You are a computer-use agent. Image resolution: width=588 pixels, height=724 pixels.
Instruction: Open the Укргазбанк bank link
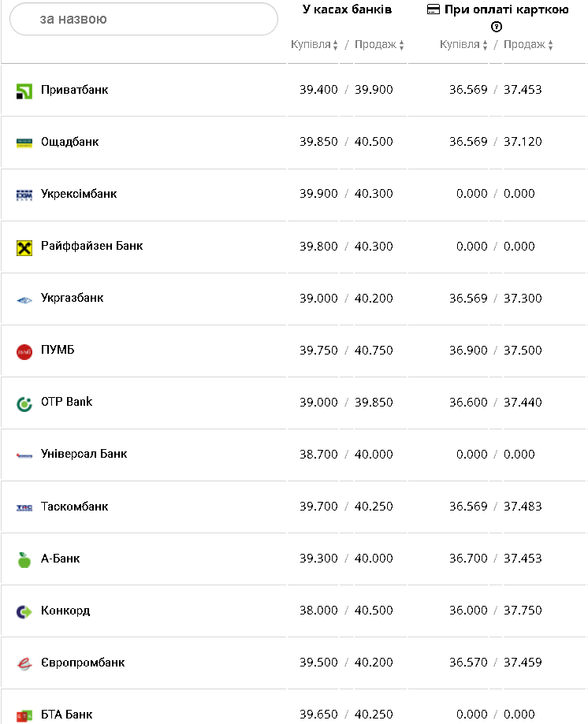[x=73, y=298]
